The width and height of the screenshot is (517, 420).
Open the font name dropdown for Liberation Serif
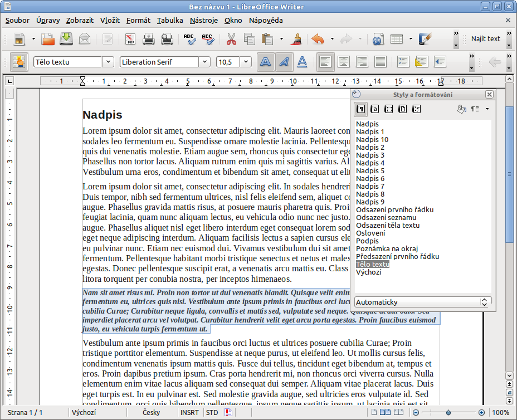click(x=204, y=62)
